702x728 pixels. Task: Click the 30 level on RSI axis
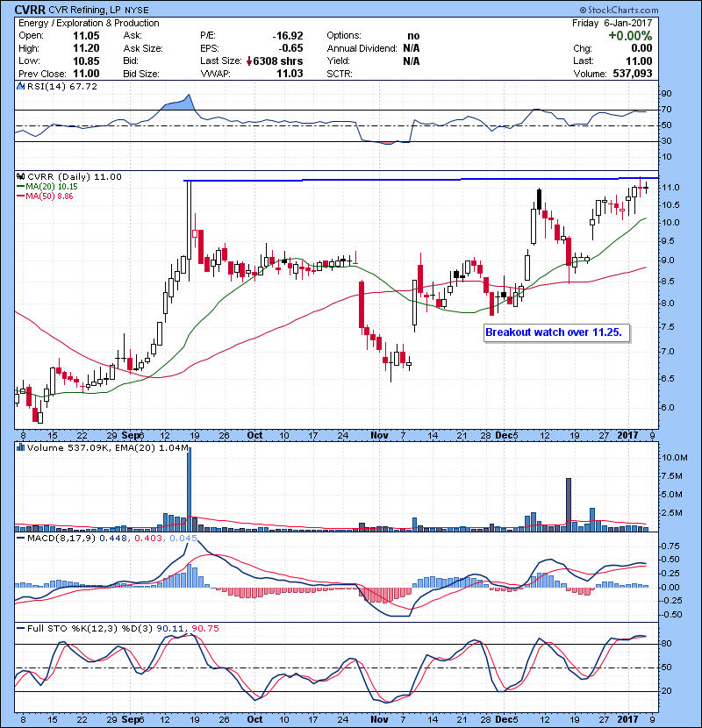[666, 141]
